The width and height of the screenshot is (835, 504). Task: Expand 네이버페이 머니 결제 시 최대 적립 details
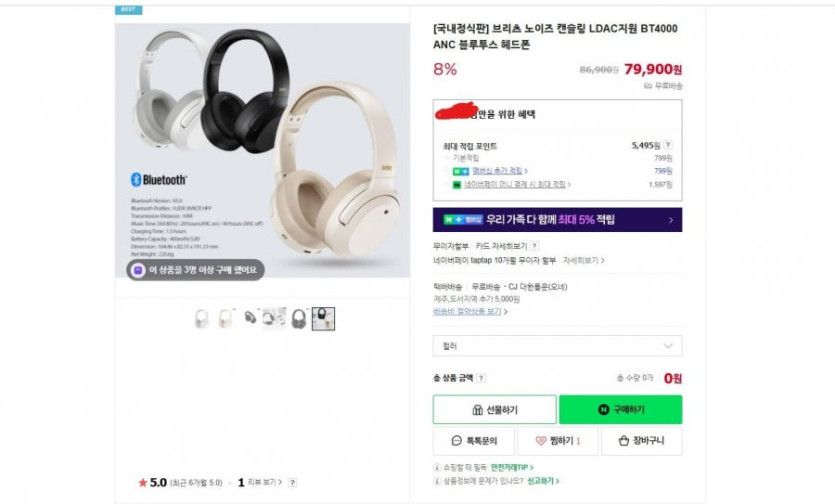pos(517,184)
